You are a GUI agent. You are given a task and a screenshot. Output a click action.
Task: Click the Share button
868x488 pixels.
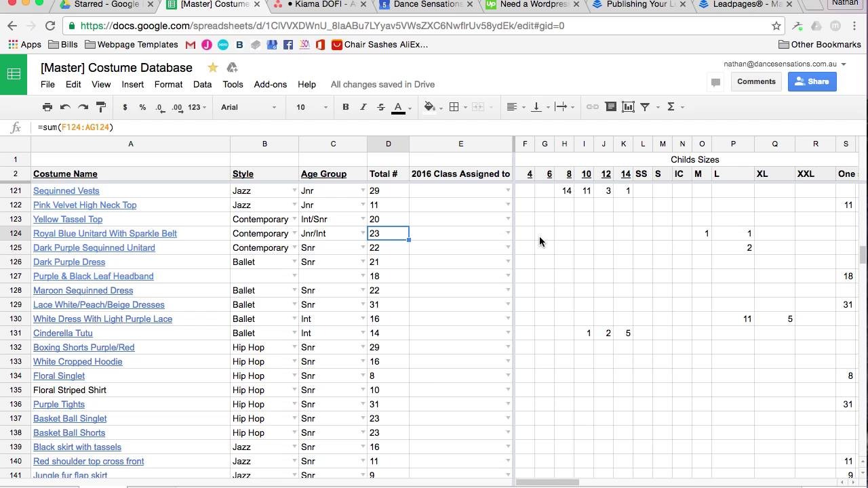(812, 81)
